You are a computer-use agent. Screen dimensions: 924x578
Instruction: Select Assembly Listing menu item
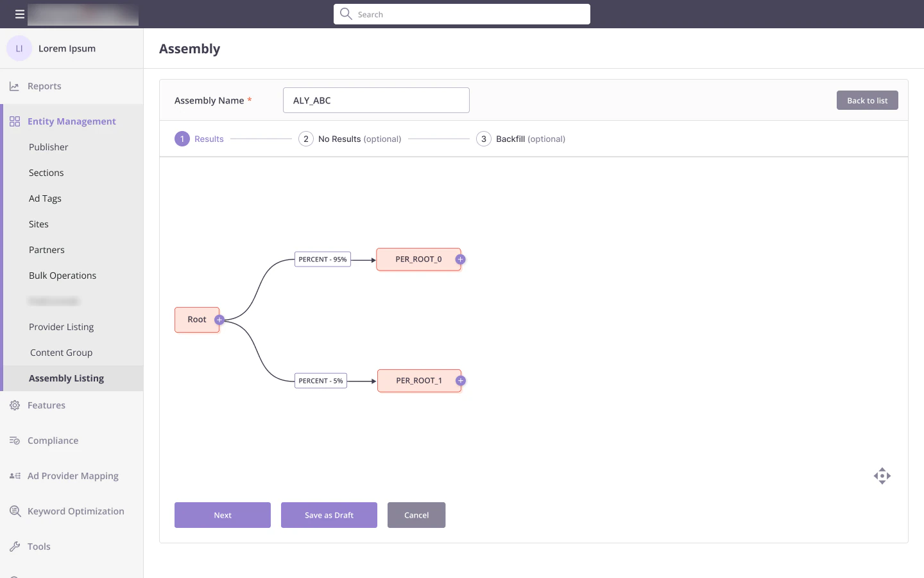point(73,378)
